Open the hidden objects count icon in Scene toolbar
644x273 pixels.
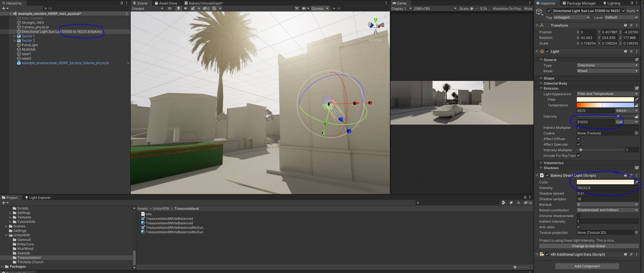coord(207,8)
